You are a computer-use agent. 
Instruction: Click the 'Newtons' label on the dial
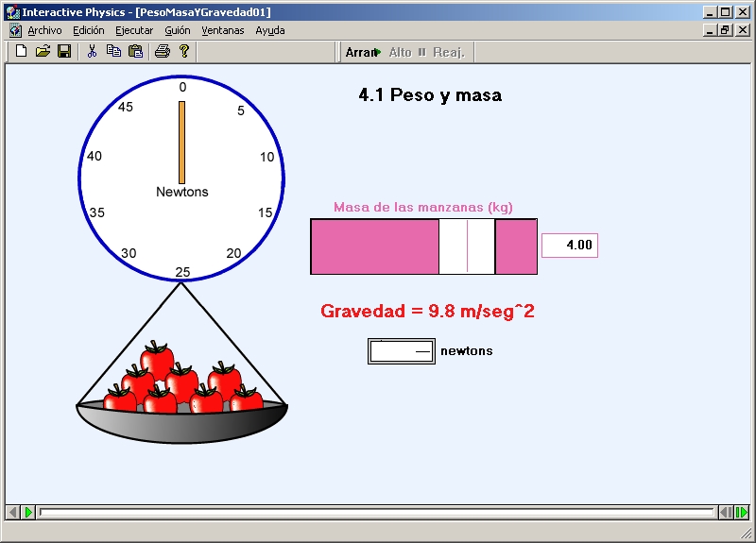click(181, 192)
